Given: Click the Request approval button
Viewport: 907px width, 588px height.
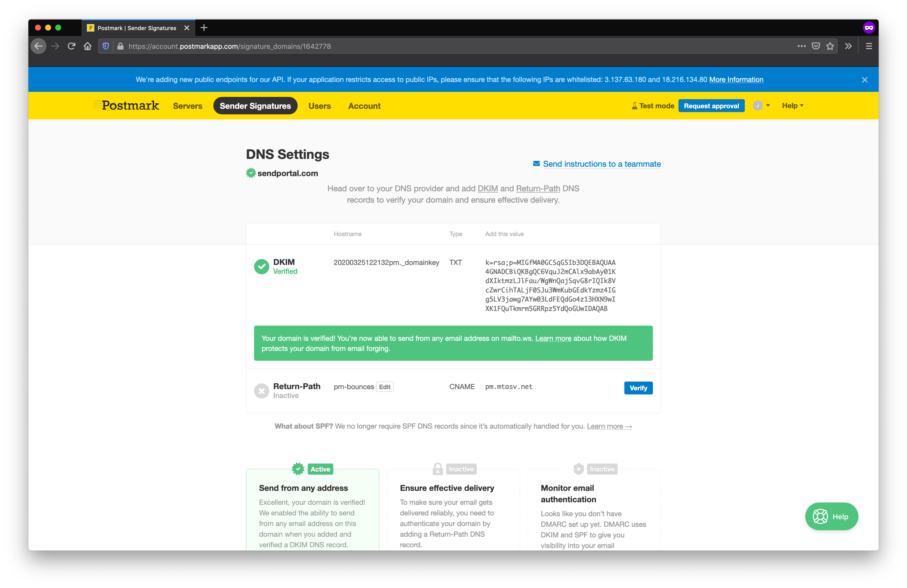Looking at the screenshot, I should click(711, 106).
